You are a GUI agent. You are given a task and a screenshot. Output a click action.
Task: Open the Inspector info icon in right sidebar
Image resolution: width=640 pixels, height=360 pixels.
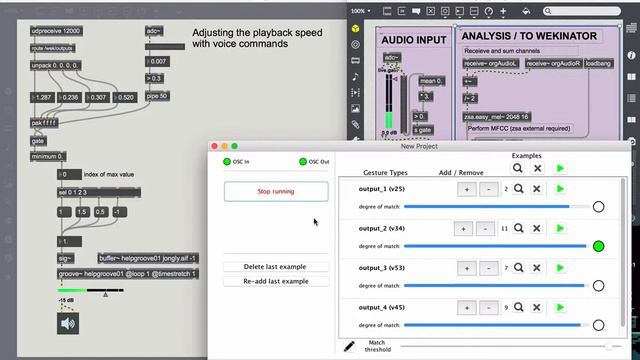(631, 55)
